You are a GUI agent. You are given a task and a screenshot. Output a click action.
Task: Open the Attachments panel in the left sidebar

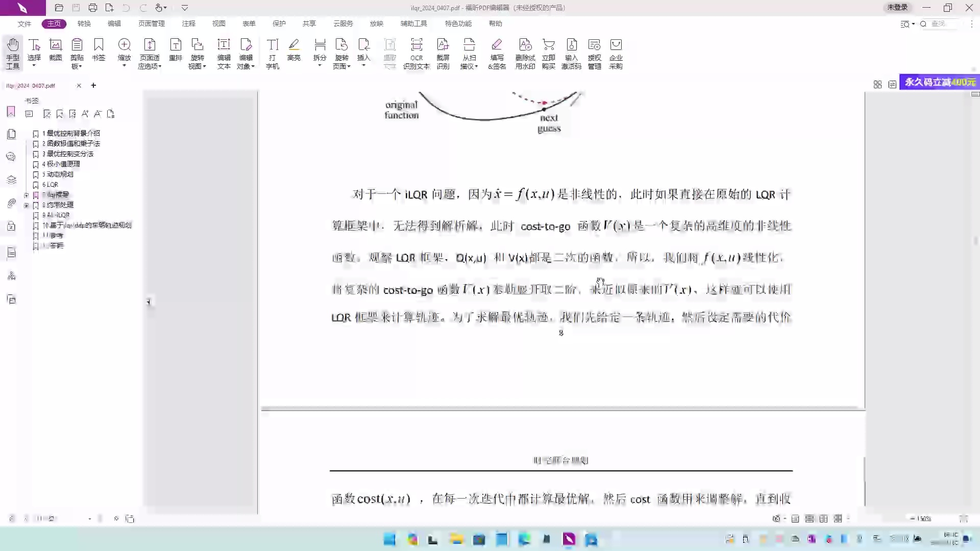point(11,203)
